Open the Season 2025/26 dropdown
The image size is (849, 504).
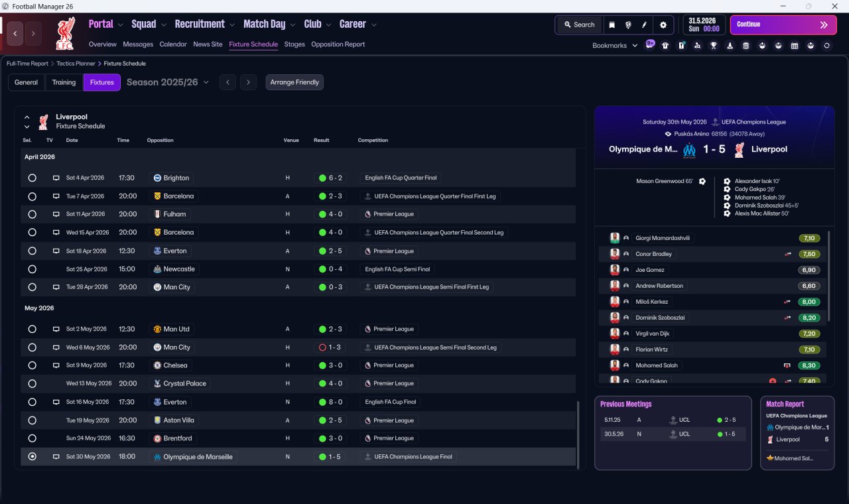coord(168,82)
